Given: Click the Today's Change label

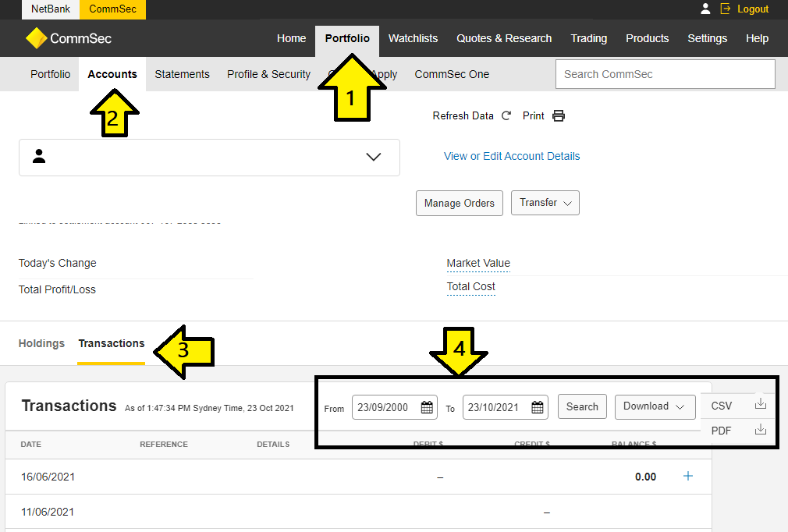Looking at the screenshot, I should (x=57, y=263).
